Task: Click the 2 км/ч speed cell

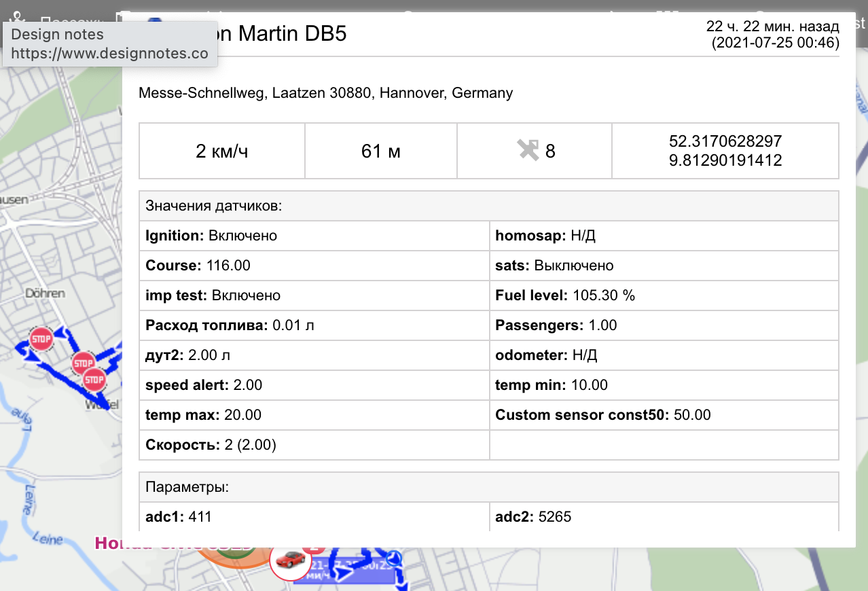Action: [x=221, y=151]
